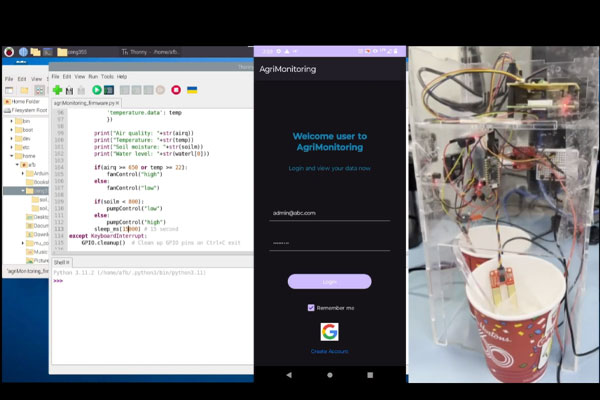Tap the Create Account link
Viewport: 600px width, 400px height.
pyautogui.click(x=329, y=351)
